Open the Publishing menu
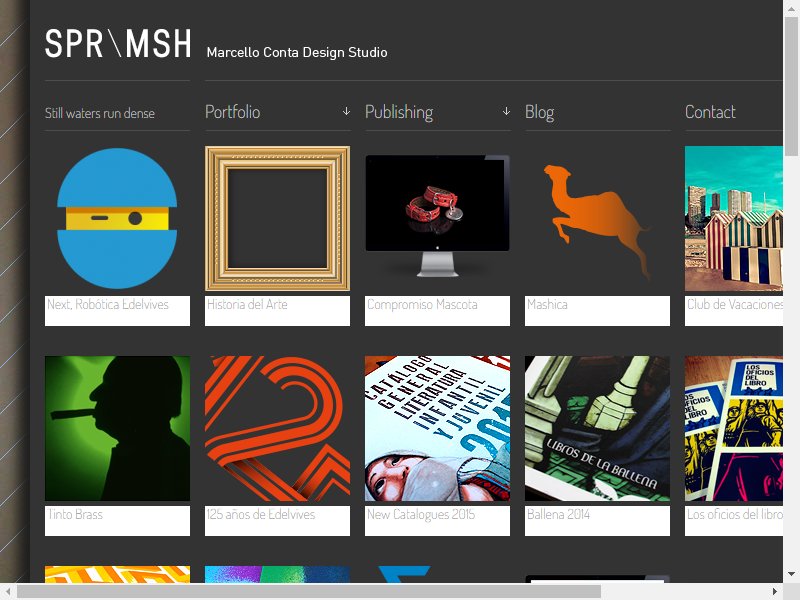This screenshot has height=600, width=800. pyautogui.click(x=399, y=112)
